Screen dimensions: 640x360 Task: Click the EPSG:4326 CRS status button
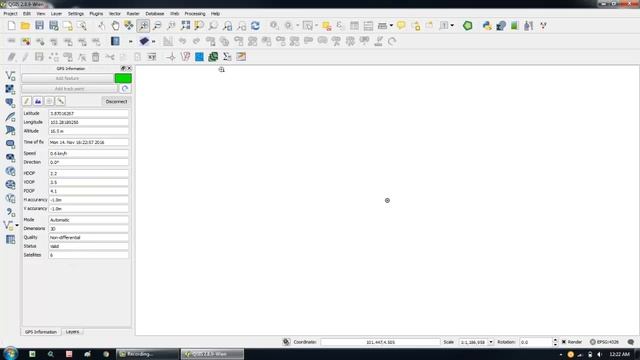pos(604,342)
